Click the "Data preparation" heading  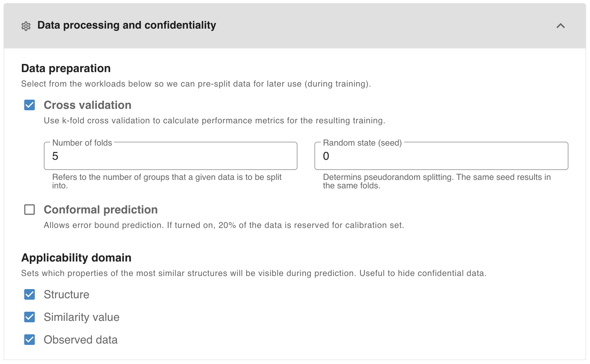[66, 68]
